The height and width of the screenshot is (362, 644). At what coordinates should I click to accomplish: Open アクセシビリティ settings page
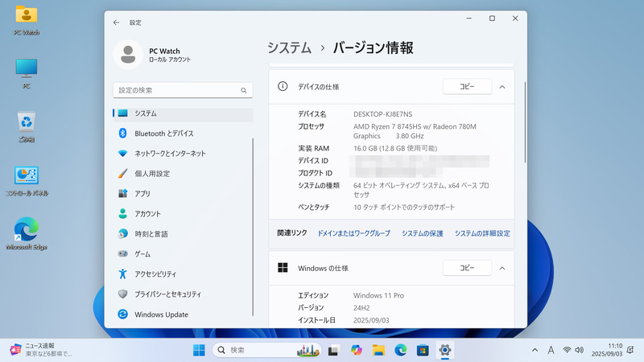pos(184,274)
